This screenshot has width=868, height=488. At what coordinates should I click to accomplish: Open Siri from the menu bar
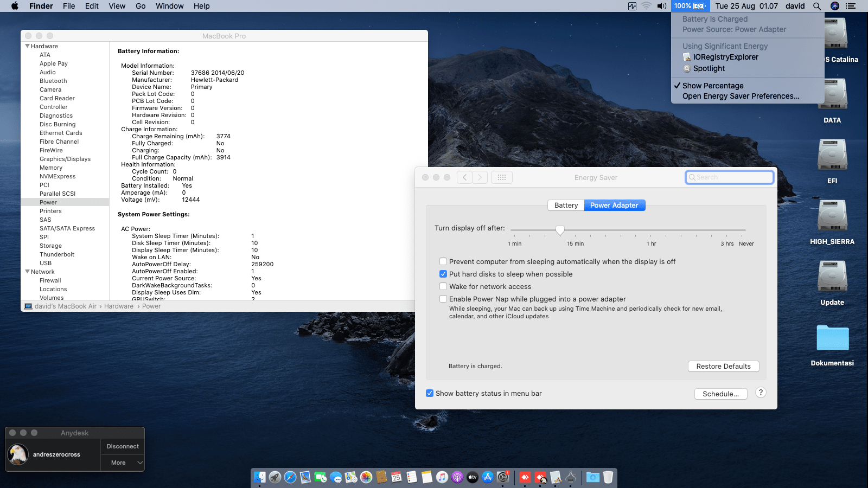pyautogui.click(x=835, y=6)
